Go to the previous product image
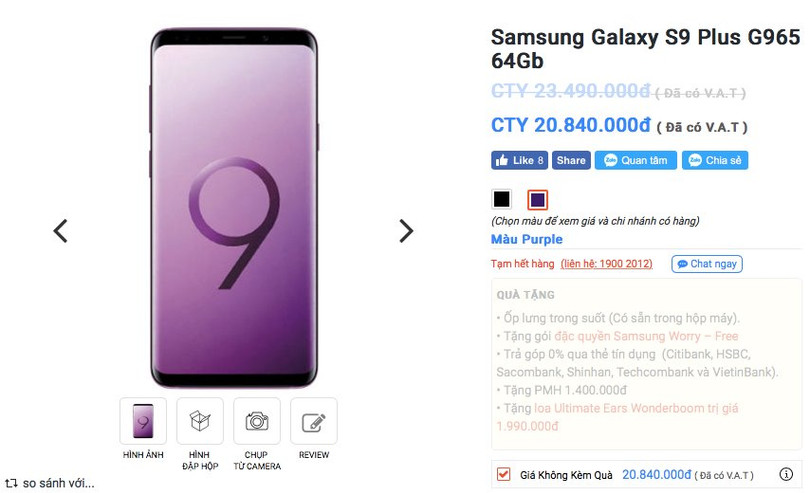This screenshot has height=493, width=810. click(x=61, y=231)
